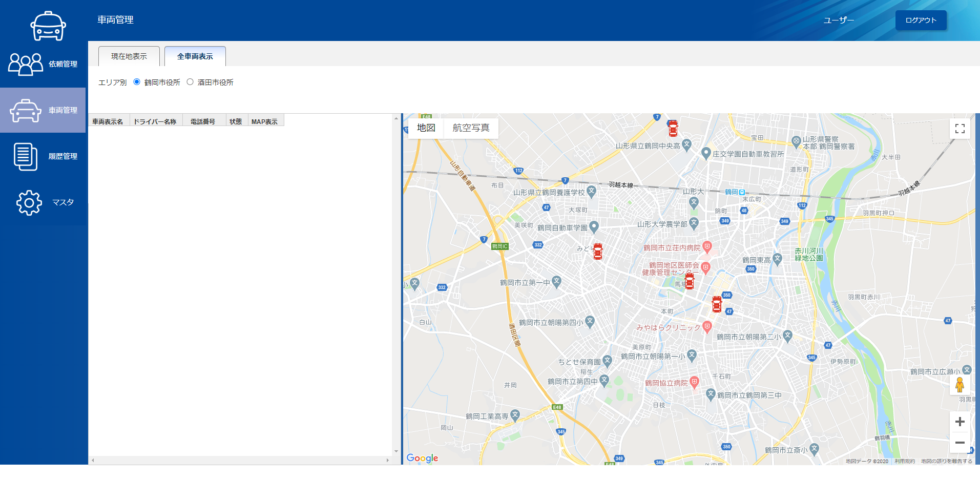
Task: Click the 鶴岡東高 school marker
Action: 778,259
